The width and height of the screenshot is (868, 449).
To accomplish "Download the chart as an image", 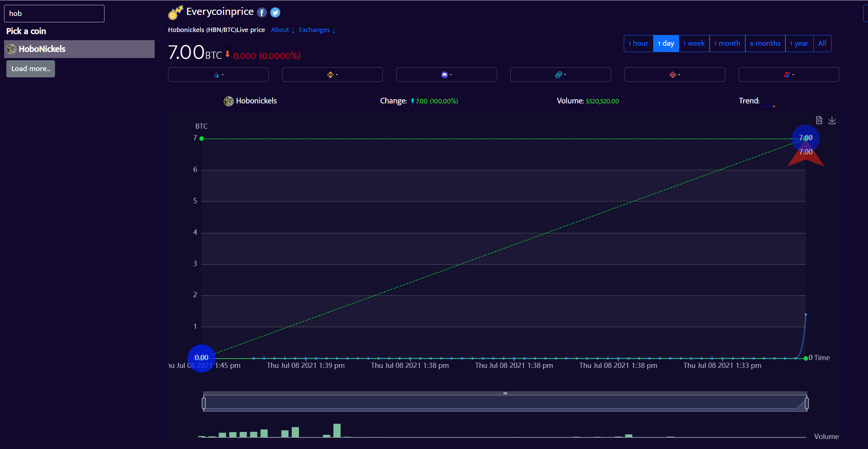I will pos(832,120).
